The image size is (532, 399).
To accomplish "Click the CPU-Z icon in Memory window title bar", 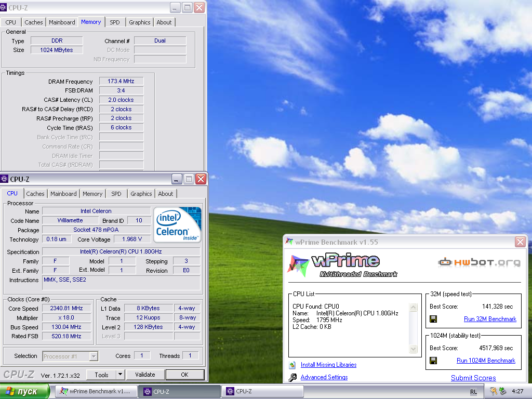I will [x=4, y=7].
